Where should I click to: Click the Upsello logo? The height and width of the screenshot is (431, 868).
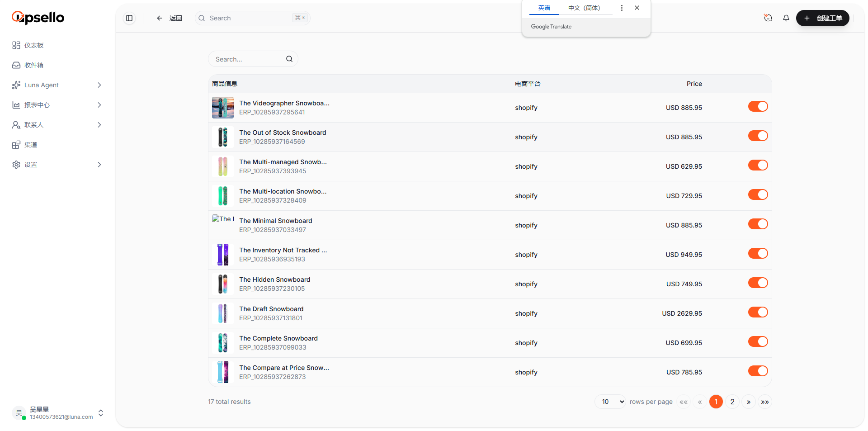pyautogui.click(x=38, y=17)
